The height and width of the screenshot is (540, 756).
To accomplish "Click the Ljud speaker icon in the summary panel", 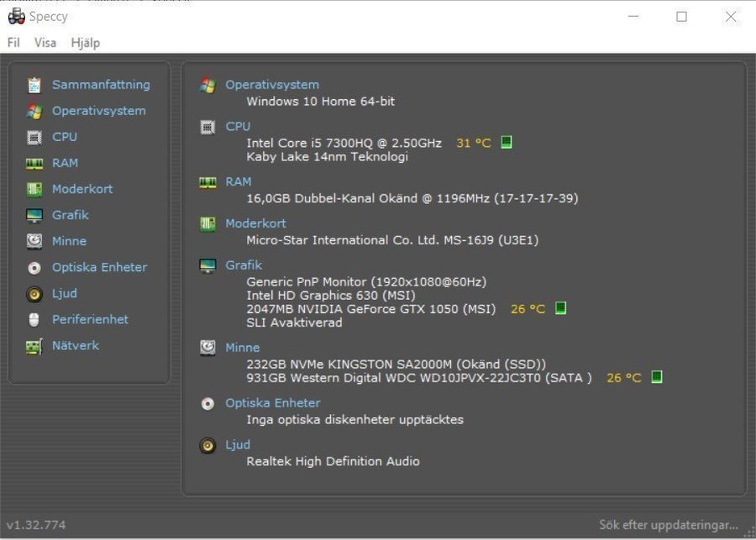I will coord(207,445).
